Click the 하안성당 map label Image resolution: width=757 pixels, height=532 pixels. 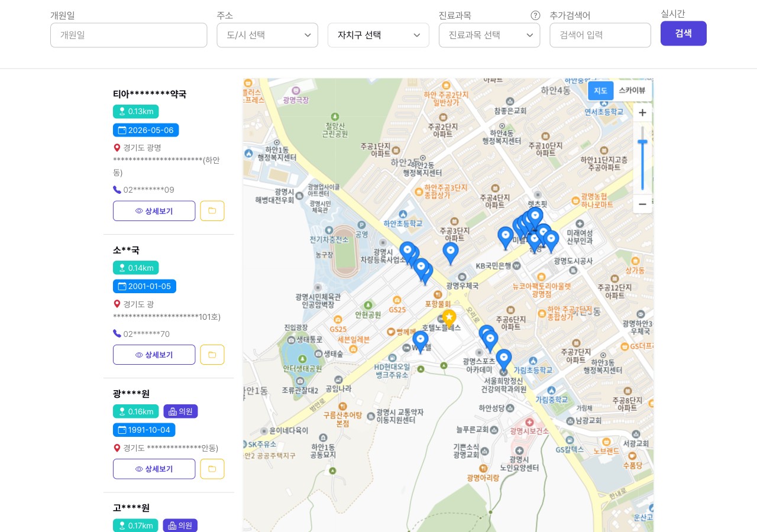point(492,408)
